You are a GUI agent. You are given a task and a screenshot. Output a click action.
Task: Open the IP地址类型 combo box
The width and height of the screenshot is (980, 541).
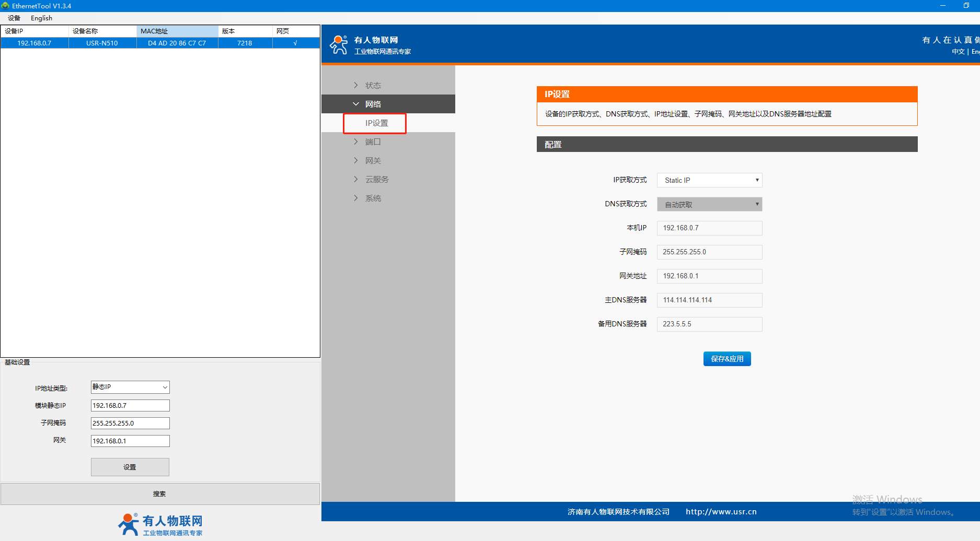point(130,387)
